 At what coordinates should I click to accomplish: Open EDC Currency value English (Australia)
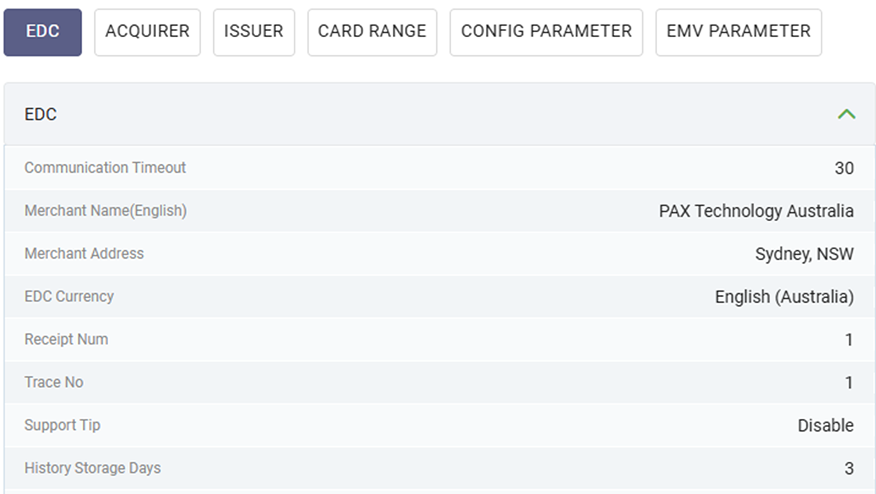[784, 297]
